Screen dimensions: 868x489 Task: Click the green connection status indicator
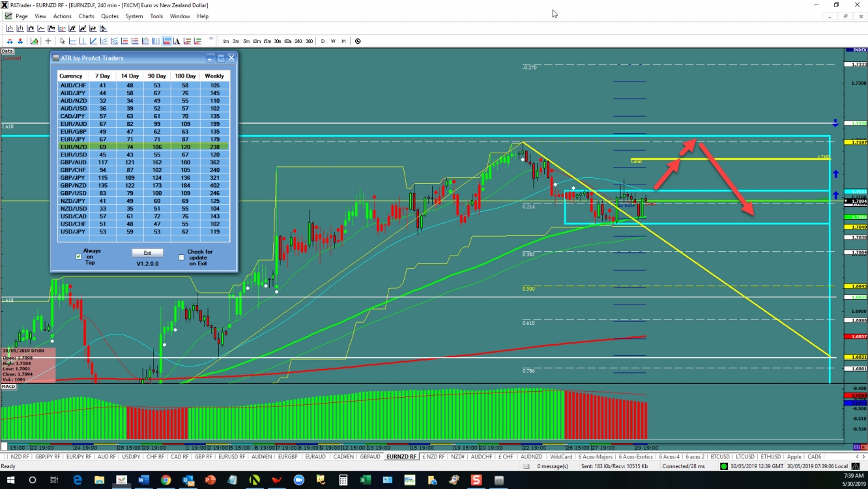coord(724,466)
